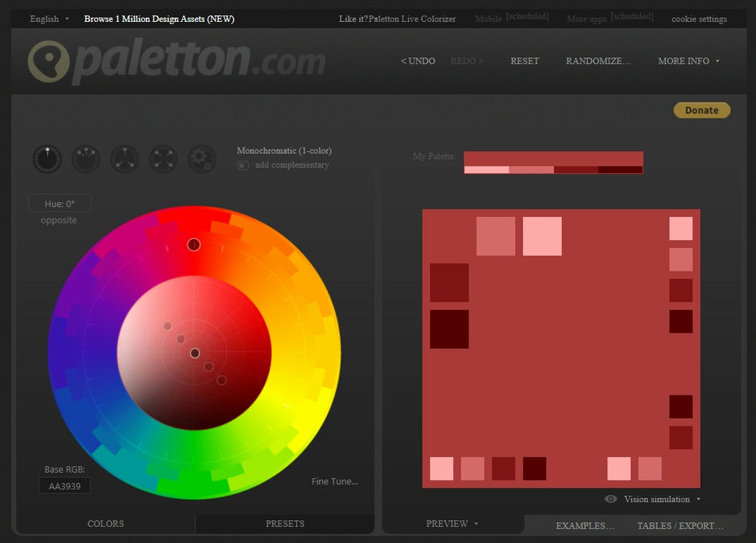Open the English language dropdown

49,19
